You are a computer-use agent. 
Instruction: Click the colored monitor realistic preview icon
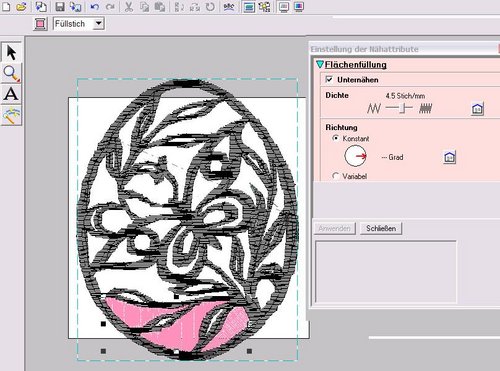coord(299,7)
